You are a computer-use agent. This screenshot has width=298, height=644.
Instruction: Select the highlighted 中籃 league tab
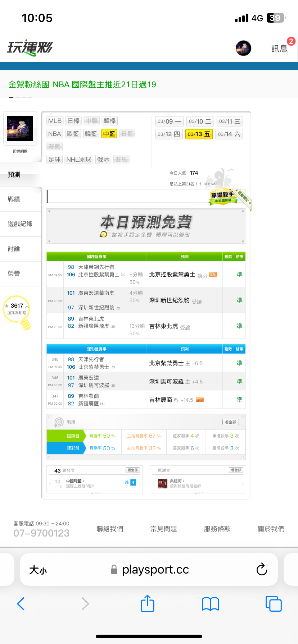coord(109,134)
